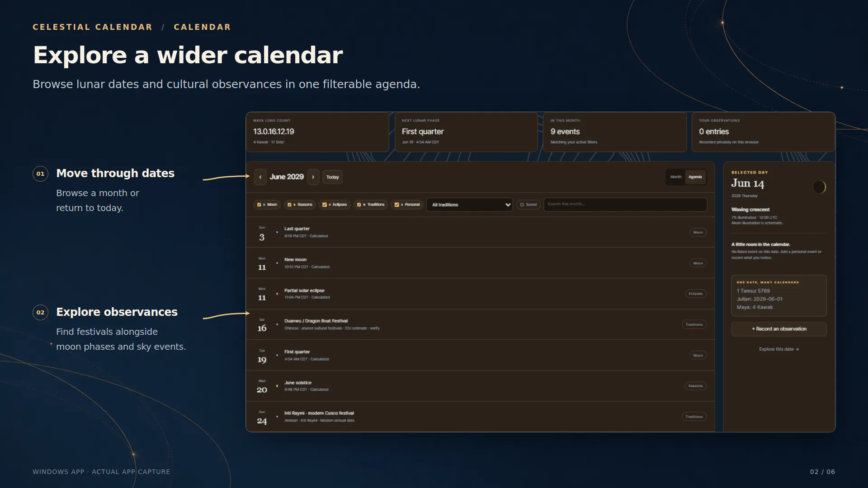Click the Waxing crescent phase label
This screenshot has width=868, height=488.
pyautogui.click(x=750, y=210)
